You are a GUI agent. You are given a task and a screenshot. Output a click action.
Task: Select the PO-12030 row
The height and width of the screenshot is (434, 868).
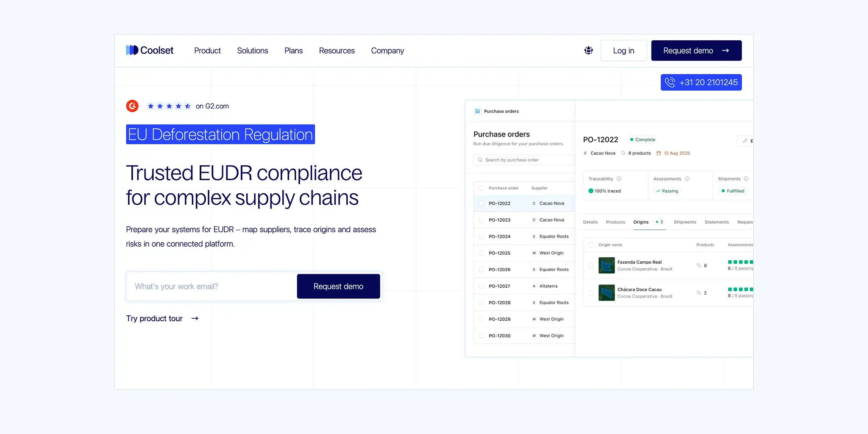point(524,336)
